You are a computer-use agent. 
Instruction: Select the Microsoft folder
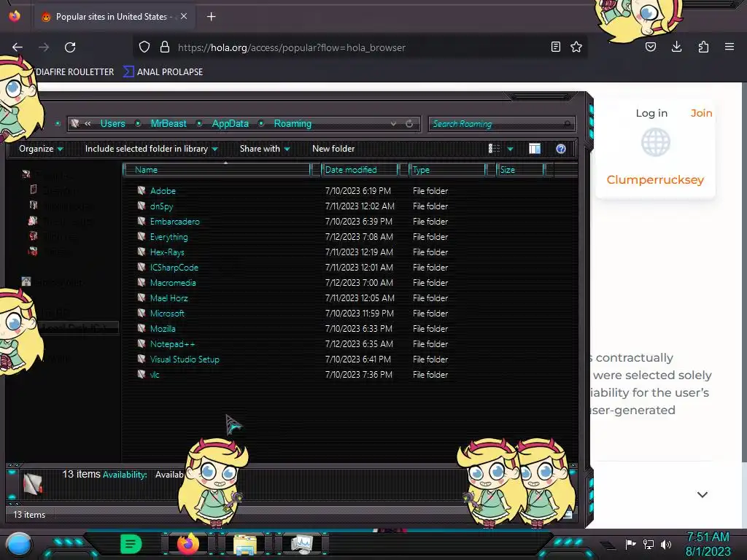(x=167, y=314)
